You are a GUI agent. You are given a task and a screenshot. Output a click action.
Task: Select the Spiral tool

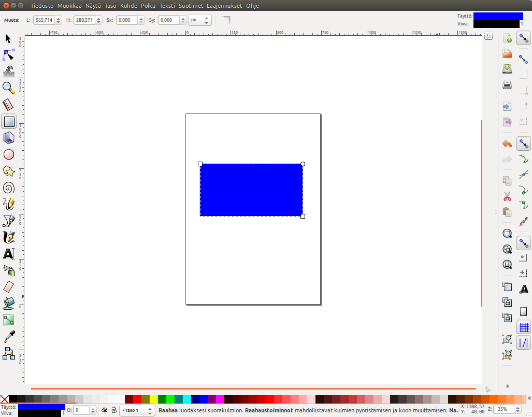[9, 188]
